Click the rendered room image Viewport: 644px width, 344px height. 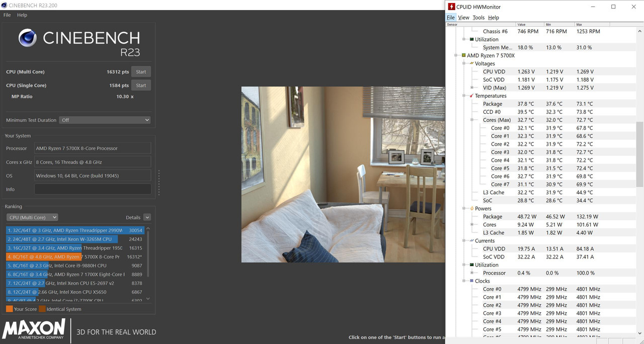343,175
